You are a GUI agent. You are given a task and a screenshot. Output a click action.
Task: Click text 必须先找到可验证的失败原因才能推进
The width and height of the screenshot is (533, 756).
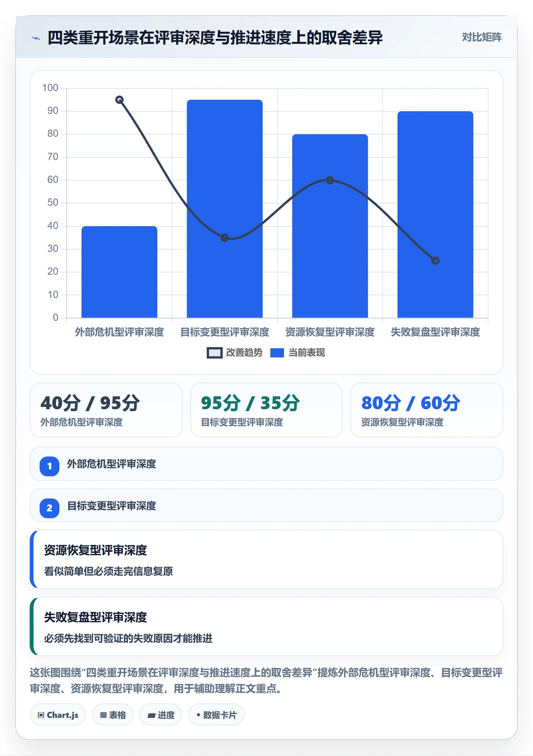pyautogui.click(x=128, y=638)
